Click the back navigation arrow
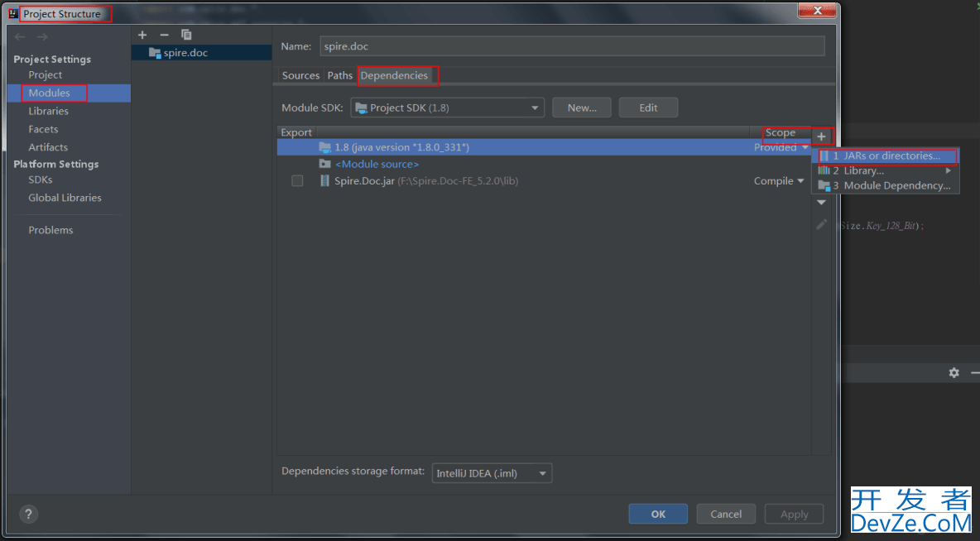 [20, 37]
